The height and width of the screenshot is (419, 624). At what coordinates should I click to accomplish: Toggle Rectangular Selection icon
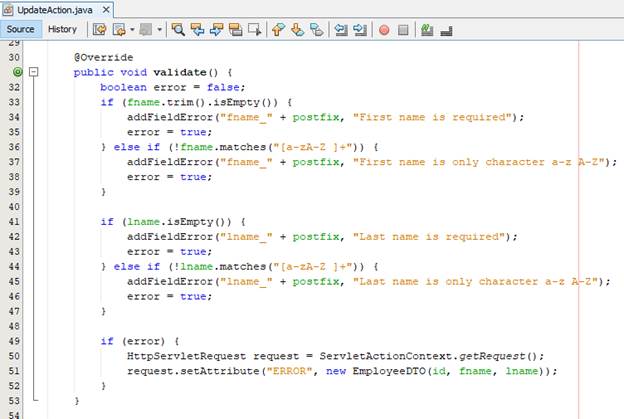point(255,30)
